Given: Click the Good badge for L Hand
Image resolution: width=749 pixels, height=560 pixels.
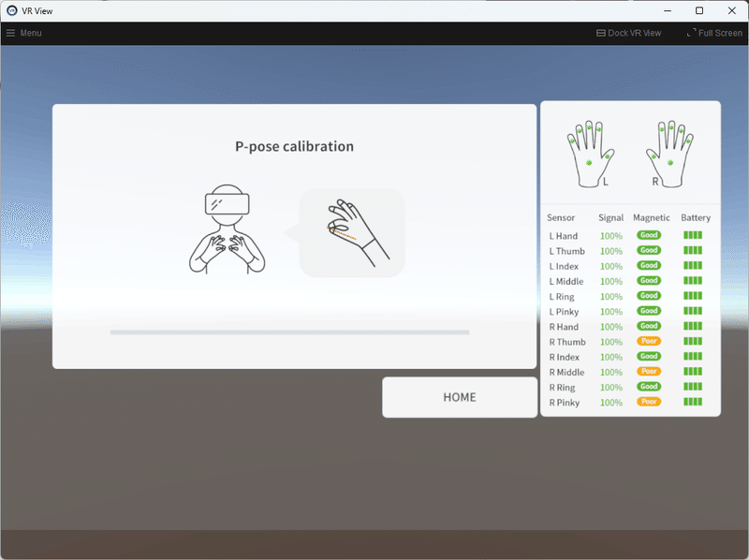Looking at the screenshot, I should pyautogui.click(x=649, y=235).
